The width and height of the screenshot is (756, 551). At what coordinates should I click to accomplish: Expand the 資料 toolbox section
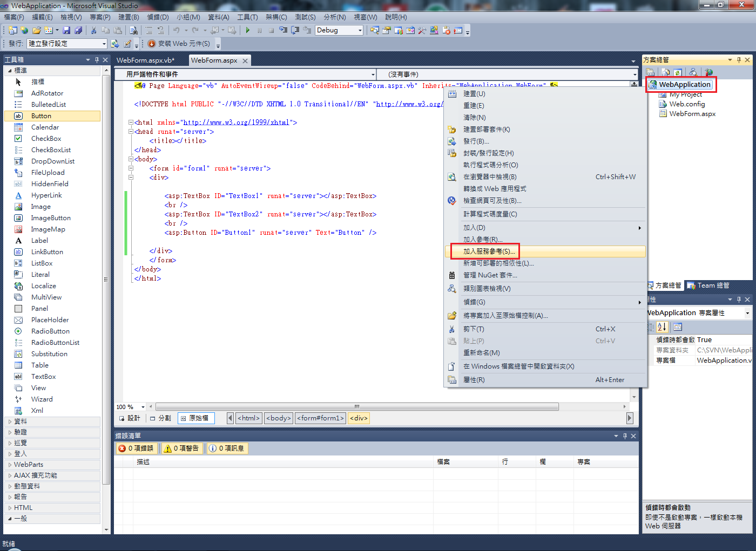(52, 421)
